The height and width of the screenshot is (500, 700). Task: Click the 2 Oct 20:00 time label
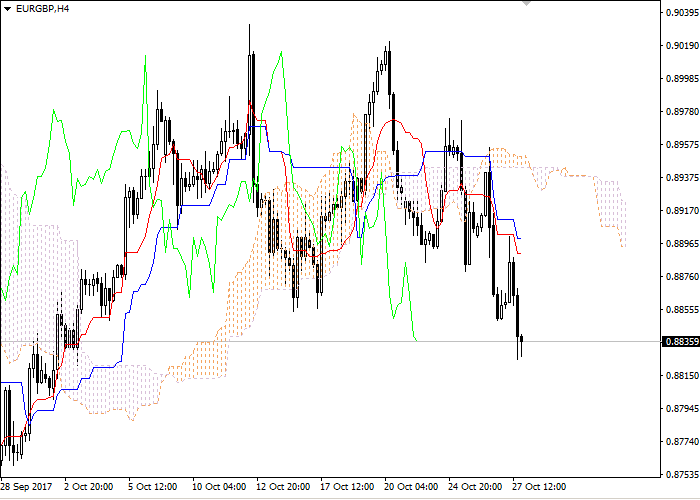pos(88,487)
